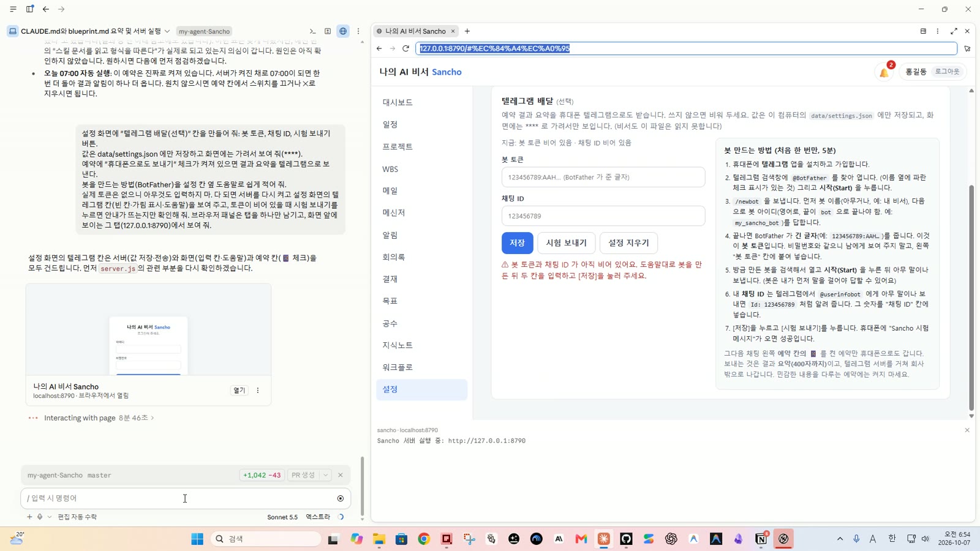Click the 로그아웃 button
This screenshot has width=980, height=551.
coord(947,72)
